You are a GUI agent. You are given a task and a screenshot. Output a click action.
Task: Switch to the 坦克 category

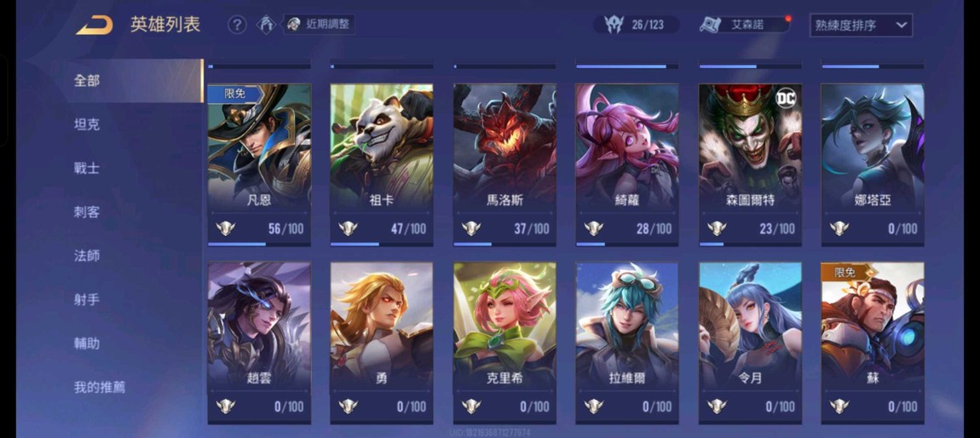coord(87,124)
